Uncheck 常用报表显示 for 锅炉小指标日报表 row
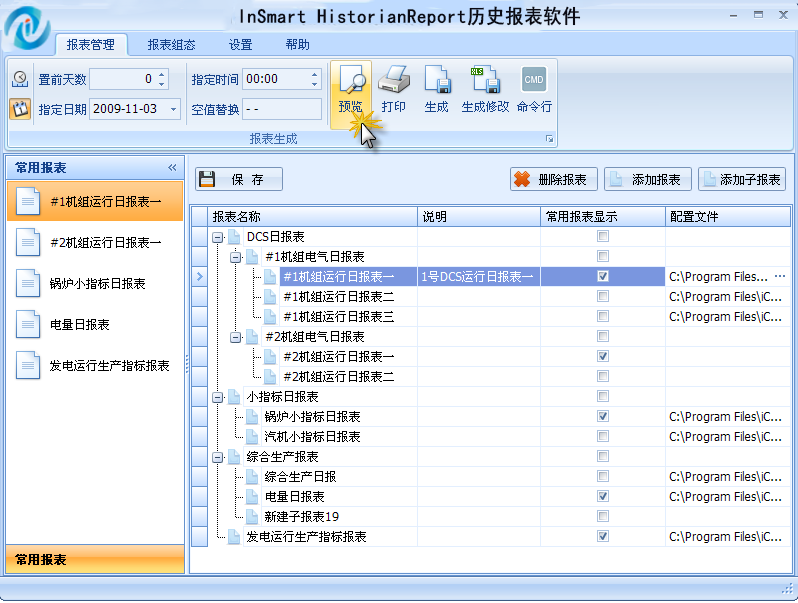Screen dimensions: 798x603 click(x=603, y=416)
